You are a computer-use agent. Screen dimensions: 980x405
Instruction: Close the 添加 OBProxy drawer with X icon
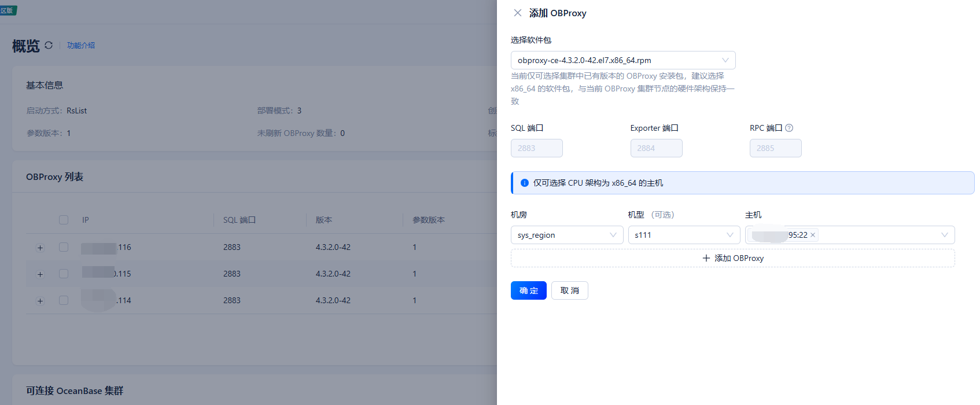coord(518,13)
